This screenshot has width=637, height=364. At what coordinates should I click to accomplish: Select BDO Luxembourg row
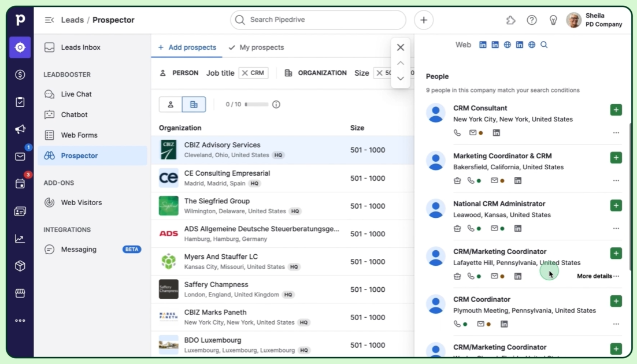coord(282,345)
